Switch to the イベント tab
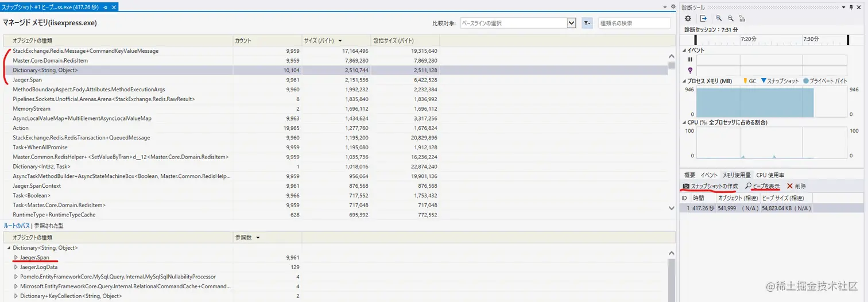The width and height of the screenshot is (868, 302). (709, 175)
